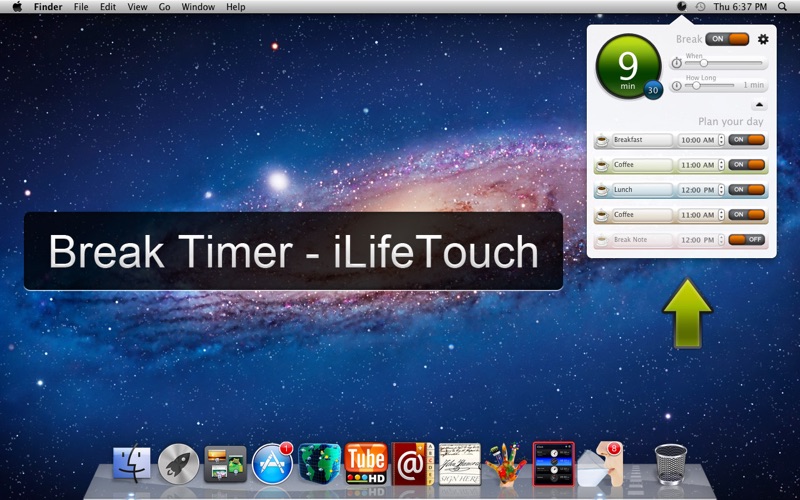Open the red @ address book app

(x=412, y=463)
